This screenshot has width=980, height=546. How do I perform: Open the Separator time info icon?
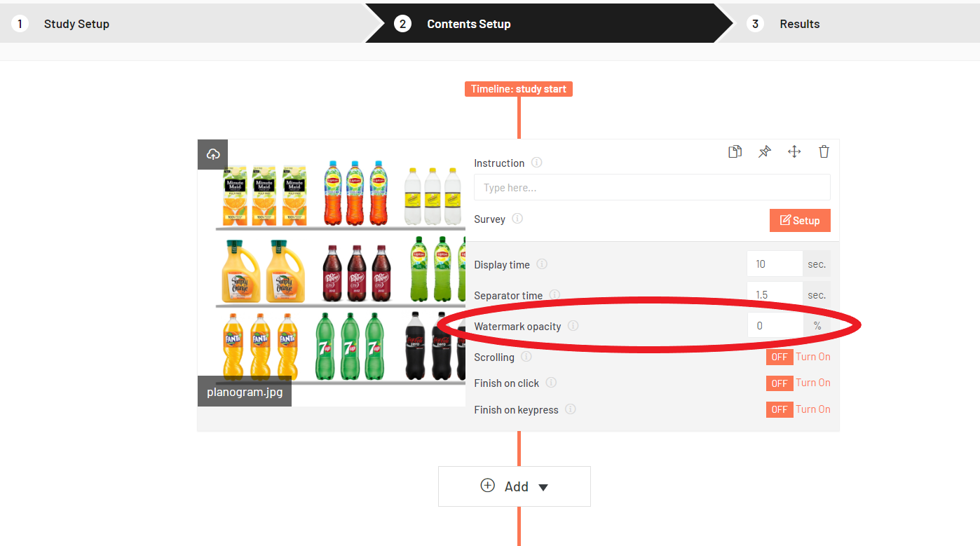coord(554,295)
